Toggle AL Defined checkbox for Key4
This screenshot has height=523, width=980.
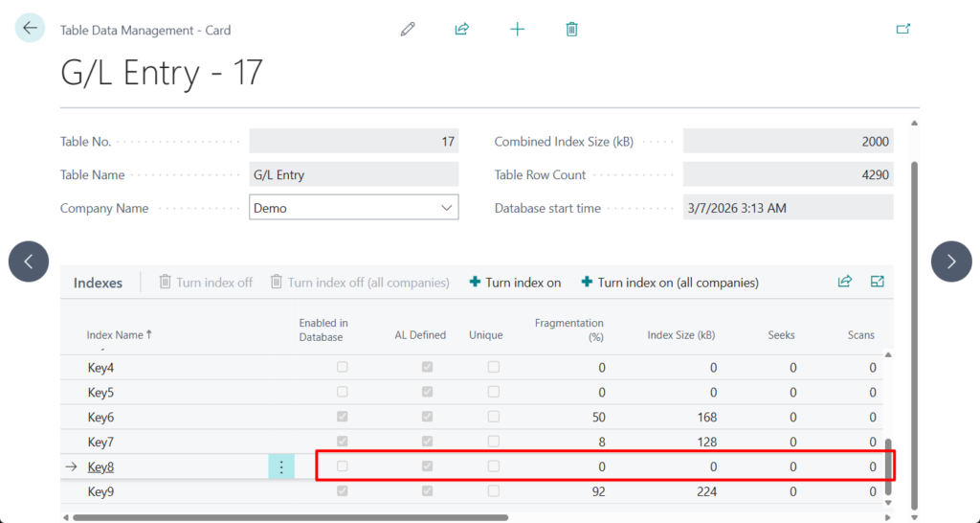point(427,367)
